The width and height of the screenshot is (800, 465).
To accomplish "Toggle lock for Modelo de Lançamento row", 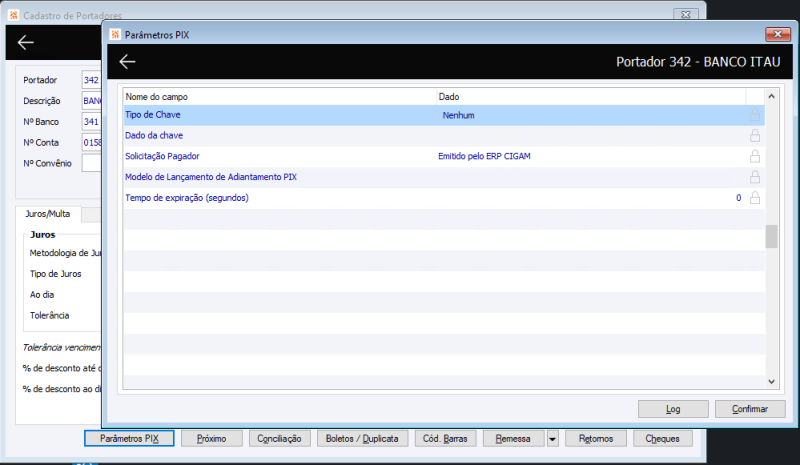I will coord(755,177).
